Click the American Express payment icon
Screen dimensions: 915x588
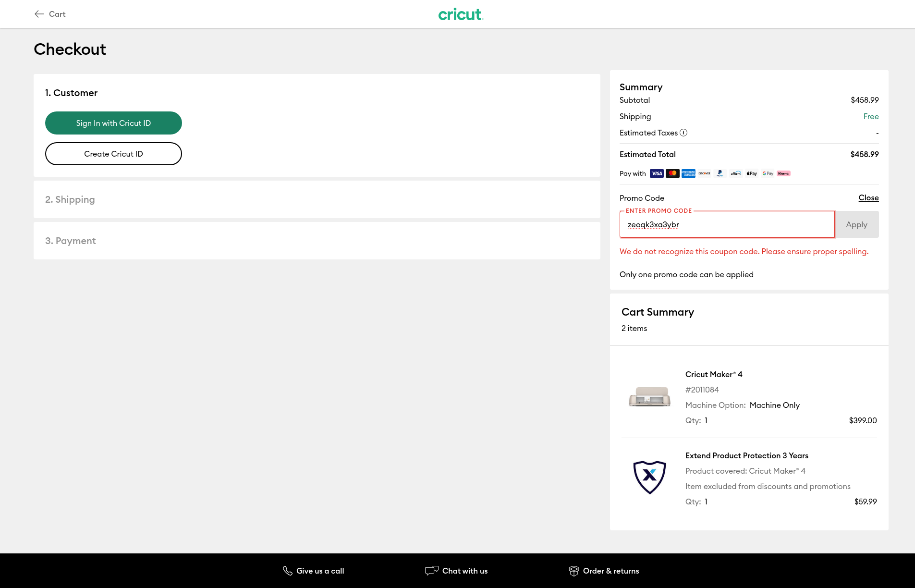pyautogui.click(x=688, y=173)
